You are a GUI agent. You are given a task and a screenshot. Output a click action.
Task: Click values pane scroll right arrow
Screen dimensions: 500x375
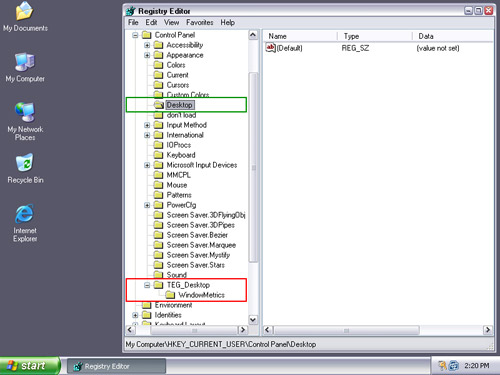pyautogui.click(x=488, y=330)
